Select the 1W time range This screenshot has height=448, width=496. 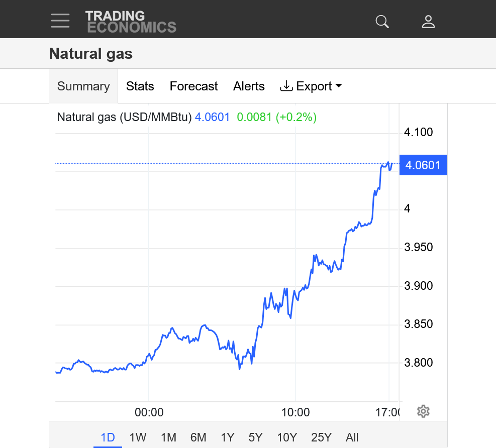138,437
